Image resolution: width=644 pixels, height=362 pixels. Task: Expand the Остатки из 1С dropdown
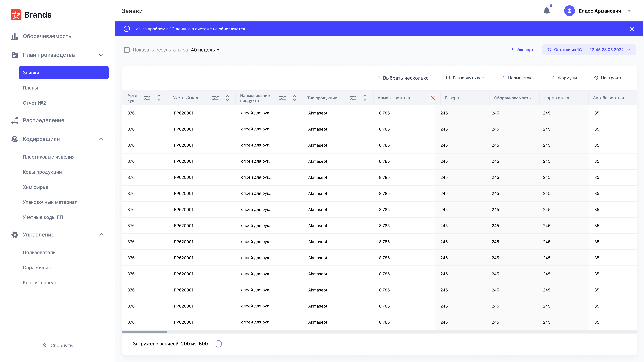(628, 50)
